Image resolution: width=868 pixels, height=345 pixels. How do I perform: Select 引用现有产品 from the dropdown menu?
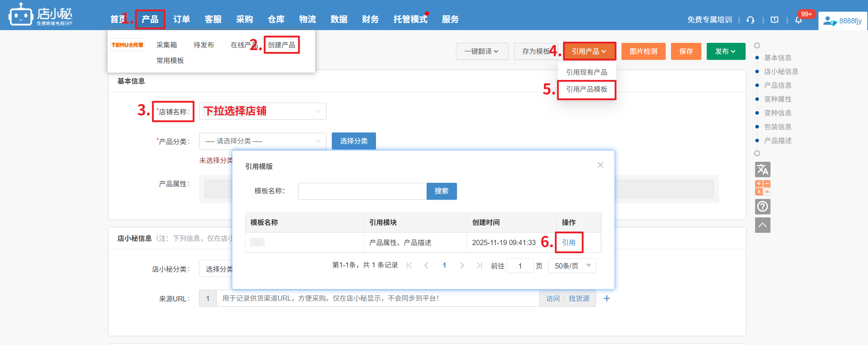[x=586, y=72]
